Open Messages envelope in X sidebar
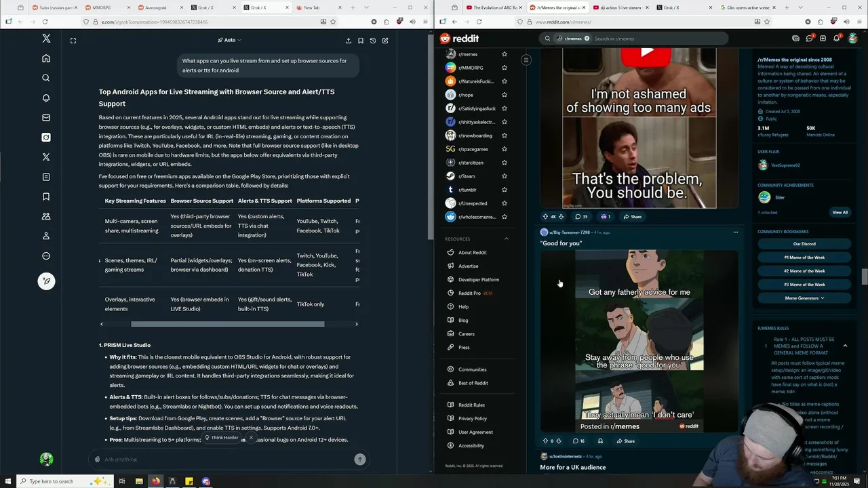The height and width of the screenshot is (488, 868). (46, 117)
